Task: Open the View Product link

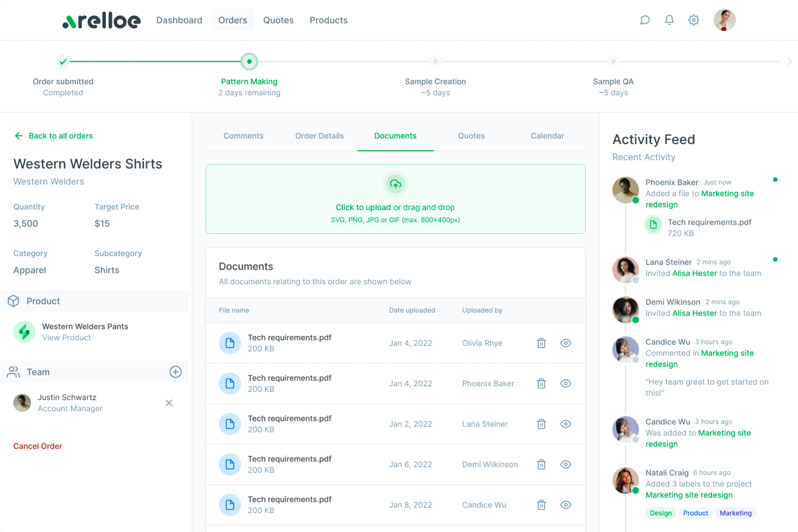Action: (x=66, y=337)
